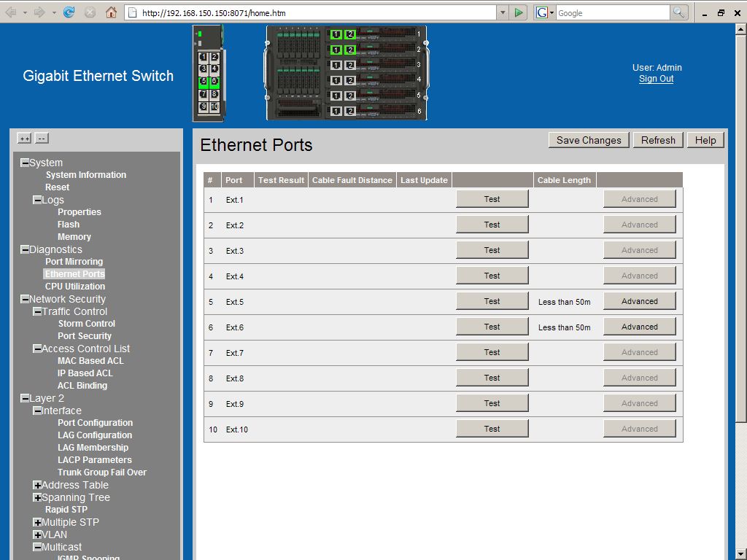The height and width of the screenshot is (560, 747).
Task: Collapse the Diagnostics tree section
Action: [25, 250]
